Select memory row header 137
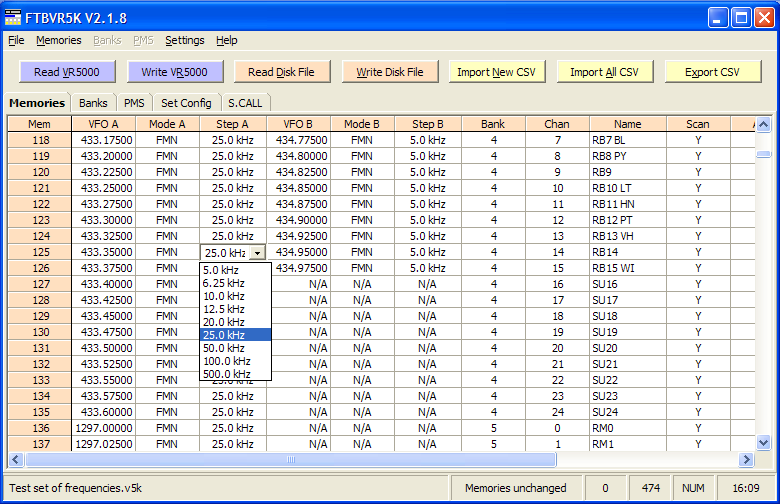Screen dimensions: 780x504 [40, 444]
